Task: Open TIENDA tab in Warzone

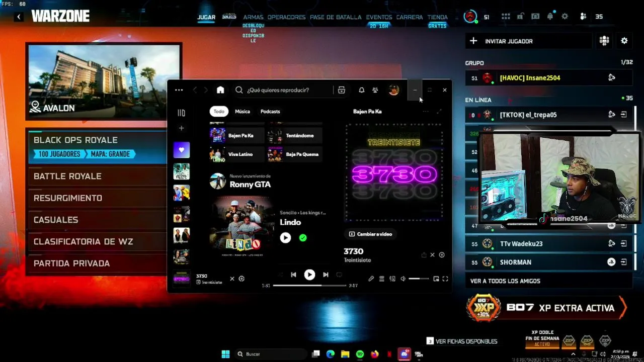Action: (437, 17)
